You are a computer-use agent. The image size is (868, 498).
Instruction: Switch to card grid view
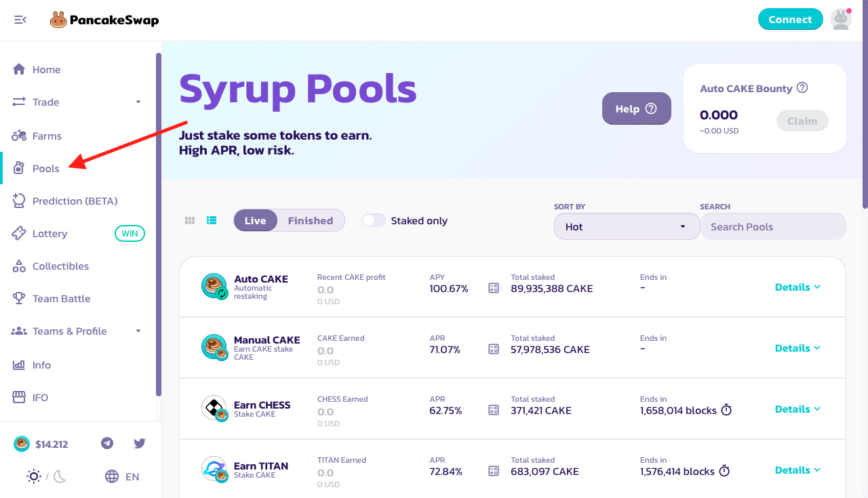[190, 220]
